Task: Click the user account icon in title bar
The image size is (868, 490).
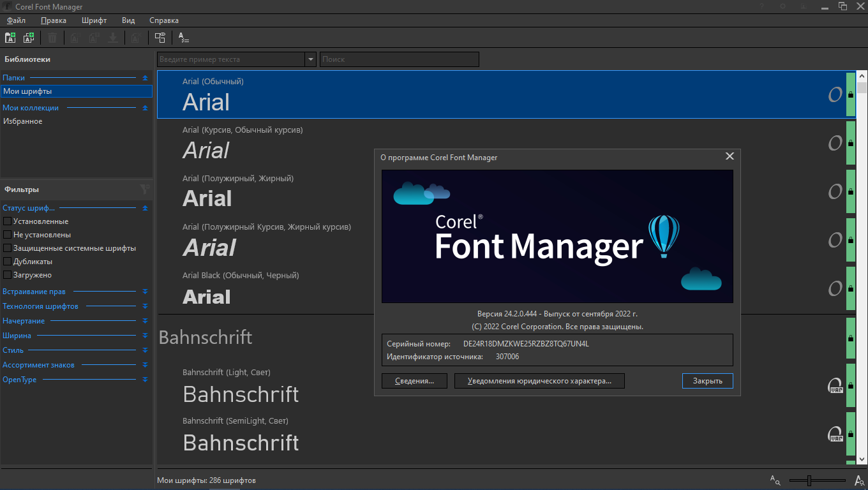Action: point(803,6)
